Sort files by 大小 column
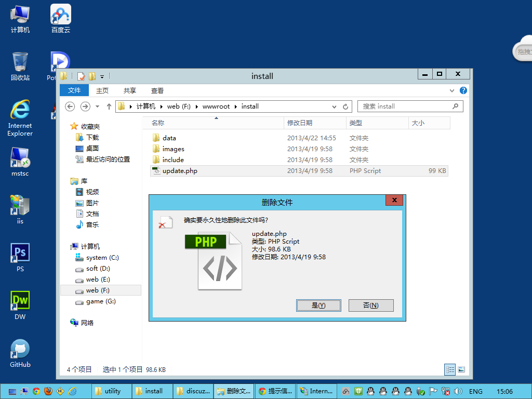This screenshot has width=532, height=399. click(429, 123)
